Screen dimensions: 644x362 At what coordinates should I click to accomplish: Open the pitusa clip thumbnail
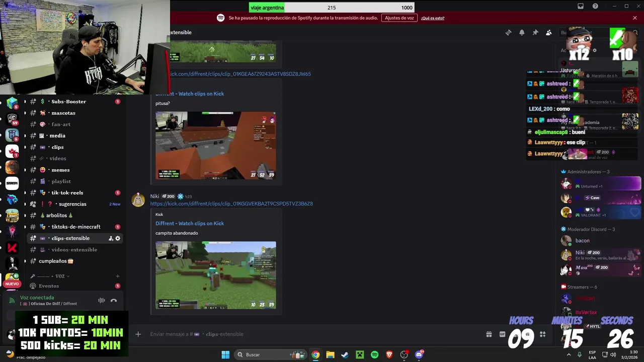coord(216,145)
